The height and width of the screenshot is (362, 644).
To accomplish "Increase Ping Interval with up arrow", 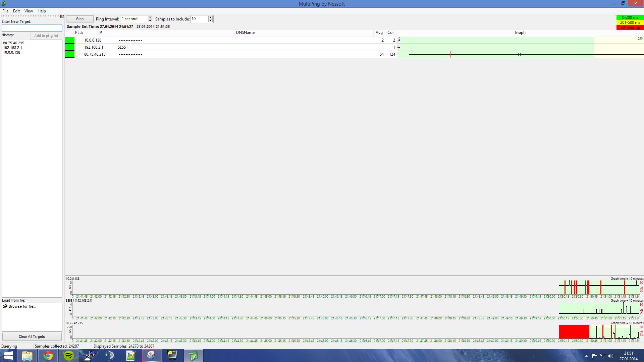I will 150,17.
